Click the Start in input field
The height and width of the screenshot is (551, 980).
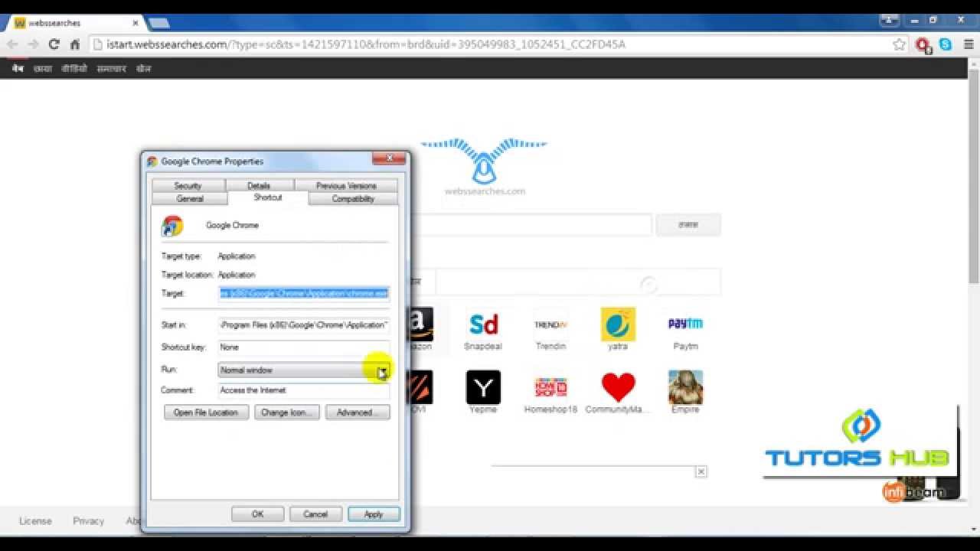(x=304, y=324)
